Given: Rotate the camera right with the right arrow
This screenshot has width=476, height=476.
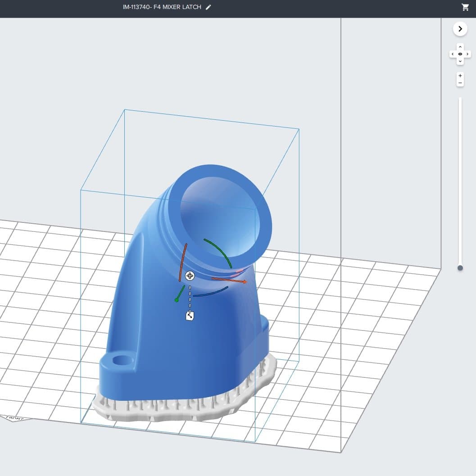Looking at the screenshot, I should coord(467,54).
